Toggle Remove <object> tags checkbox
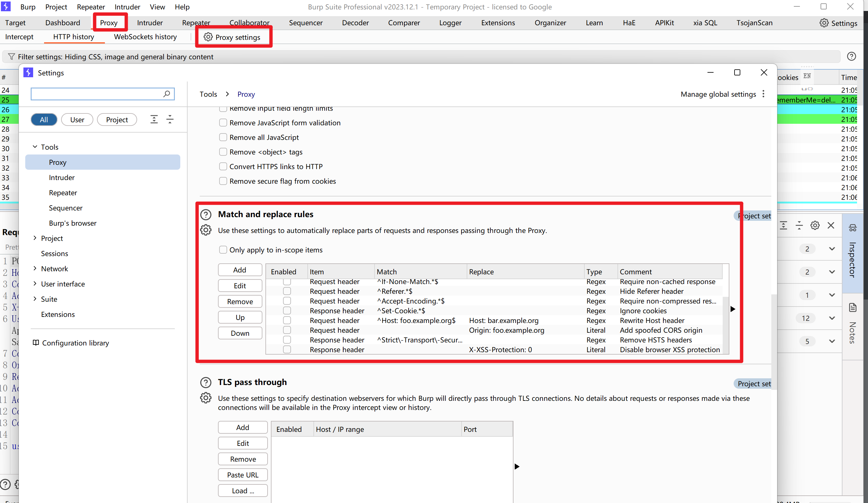This screenshot has width=868, height=503. pyautogui.click(x=223, y=151)
